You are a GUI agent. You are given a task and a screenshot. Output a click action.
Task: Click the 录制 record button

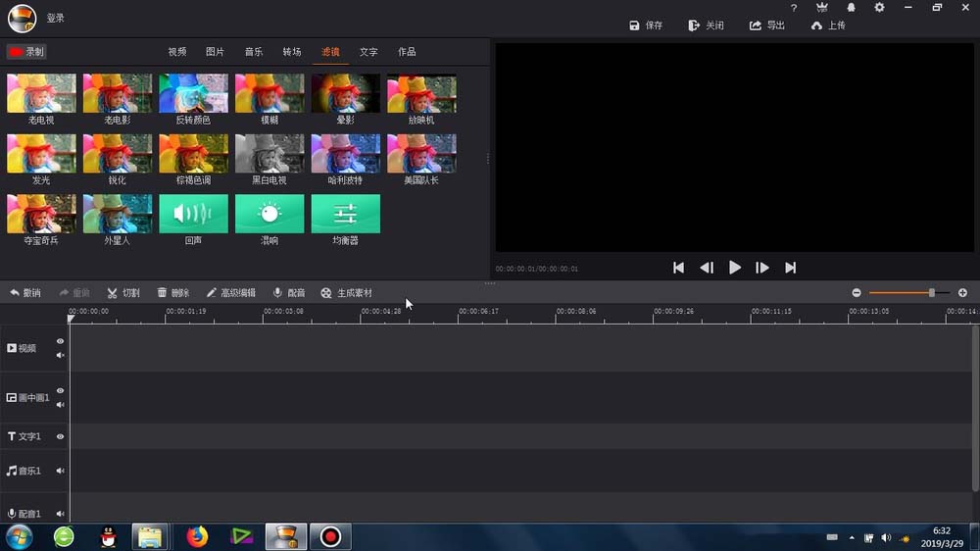[26, 52]
